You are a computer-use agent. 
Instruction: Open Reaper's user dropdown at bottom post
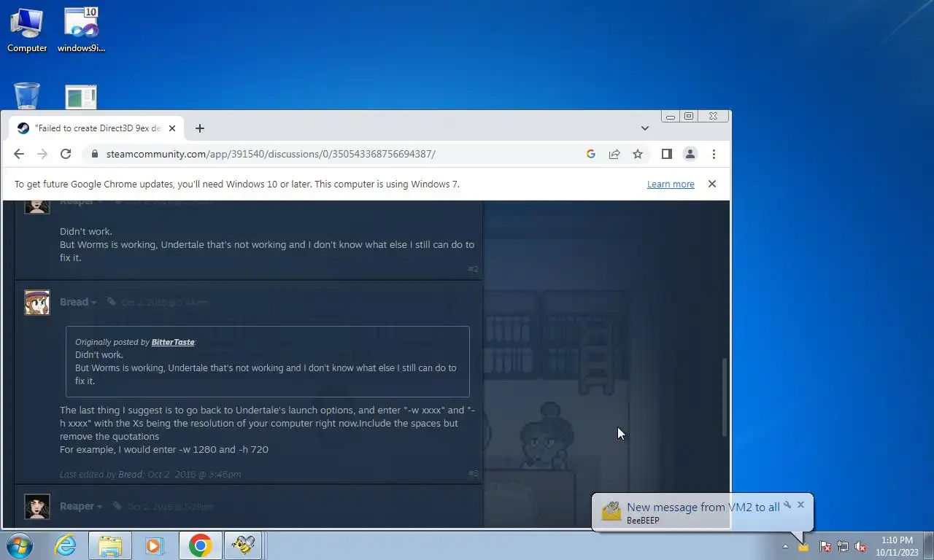pos(100,507)
